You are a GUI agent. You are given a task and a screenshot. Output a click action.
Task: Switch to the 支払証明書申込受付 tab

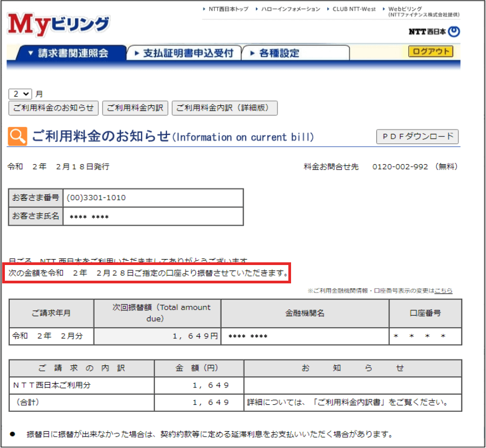coord(184,53)
